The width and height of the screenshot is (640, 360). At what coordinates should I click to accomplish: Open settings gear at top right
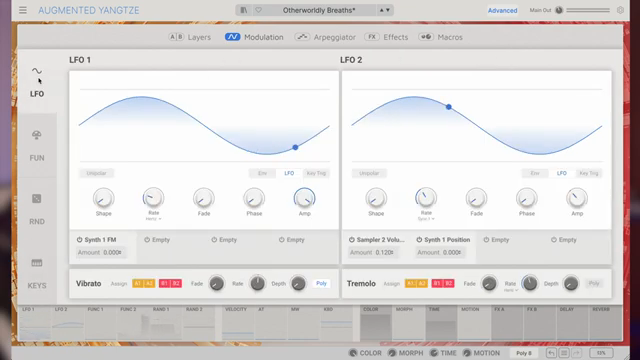coord(620,10)
